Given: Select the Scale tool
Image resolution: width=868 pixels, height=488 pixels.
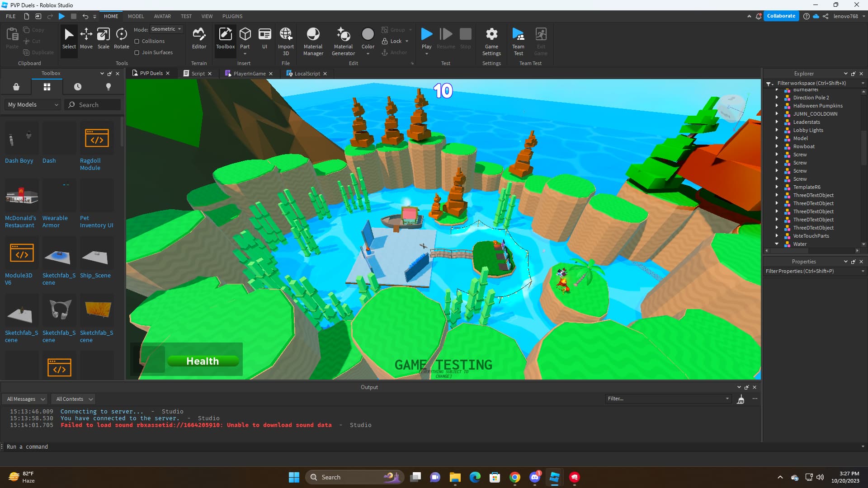Looking at the screenshot, I should pyautogui.click(x=103, y=38).
